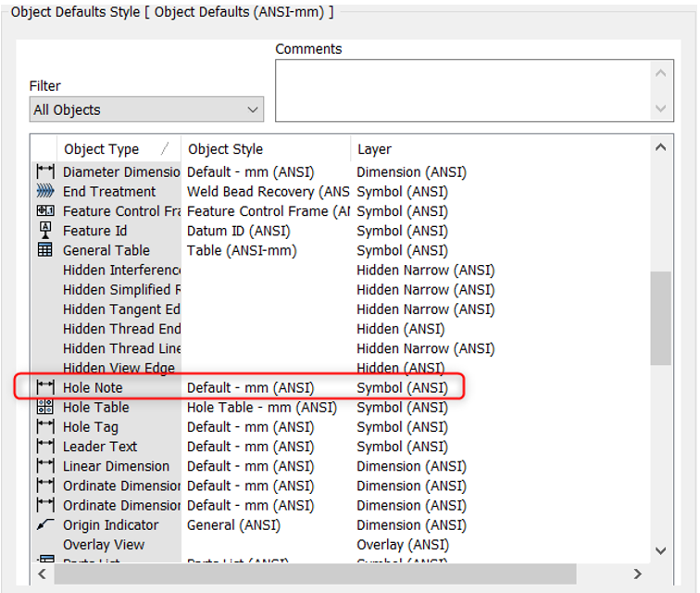
Task: Select the Feature Id object type
Action: click(94, 231)
